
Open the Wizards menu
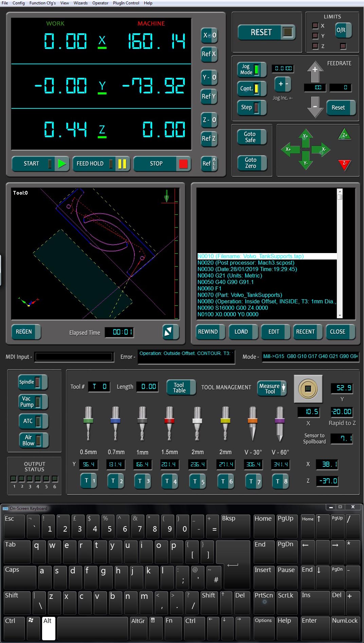(x=80, y=3)
